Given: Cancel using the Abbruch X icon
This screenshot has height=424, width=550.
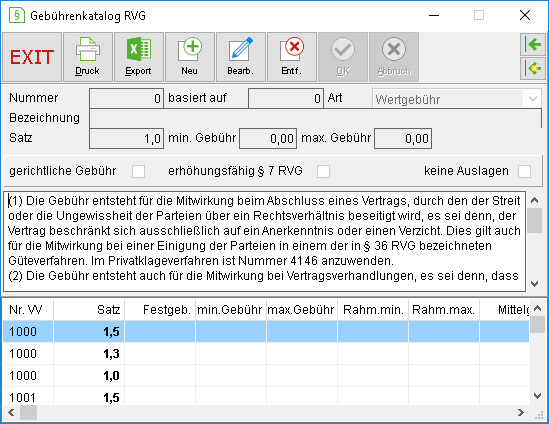Looking at the screenshot, I should coord(394,57).
